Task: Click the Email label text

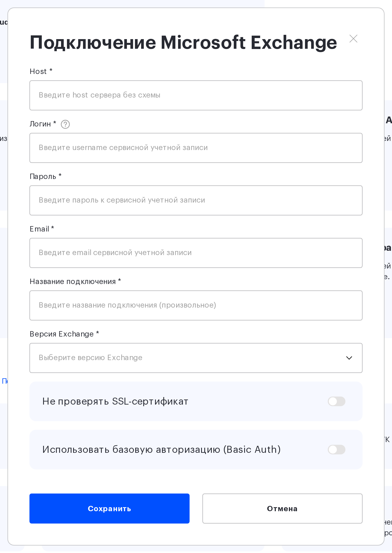Action: 42,229
